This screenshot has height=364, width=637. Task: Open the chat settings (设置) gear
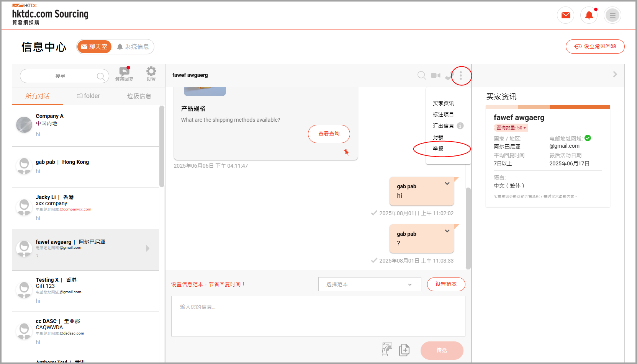point(151,74)
